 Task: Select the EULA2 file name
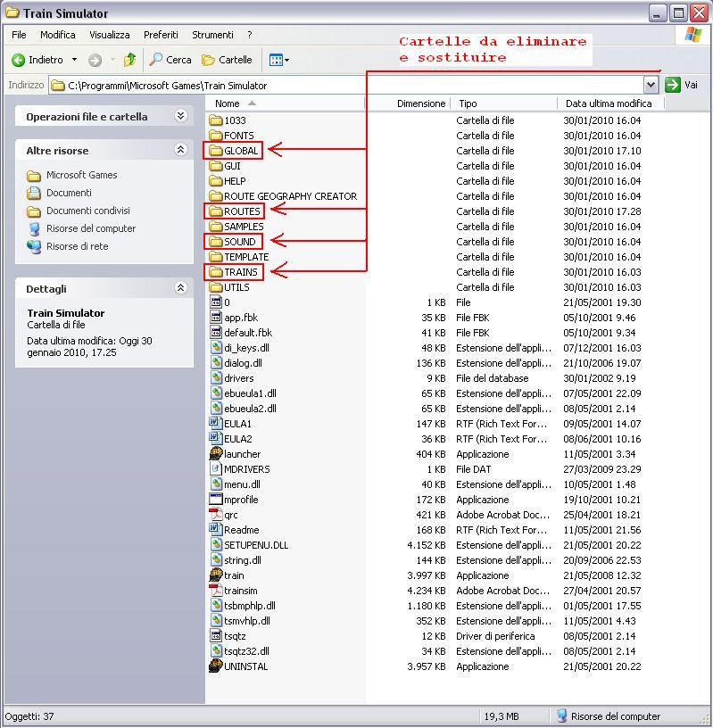click(238, 439)
